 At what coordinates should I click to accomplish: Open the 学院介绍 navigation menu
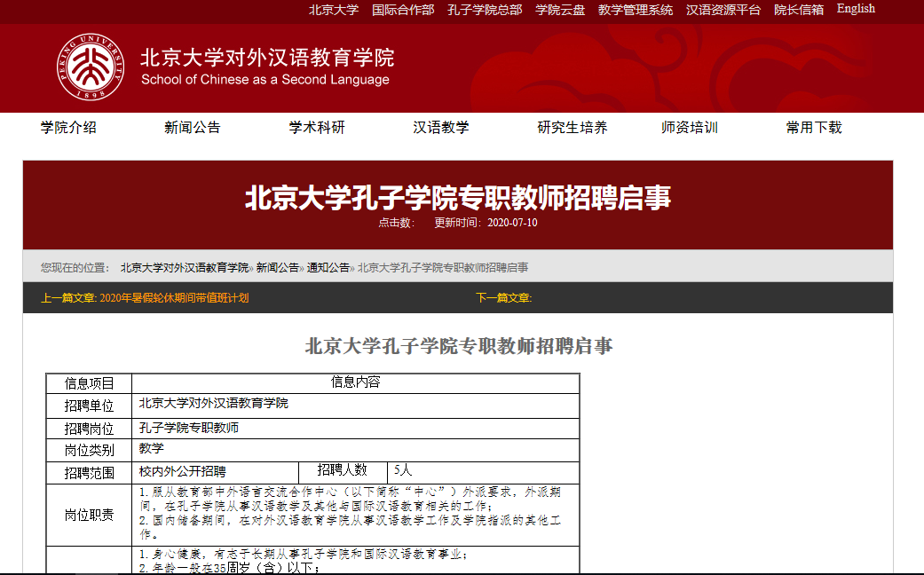(68, 127)
